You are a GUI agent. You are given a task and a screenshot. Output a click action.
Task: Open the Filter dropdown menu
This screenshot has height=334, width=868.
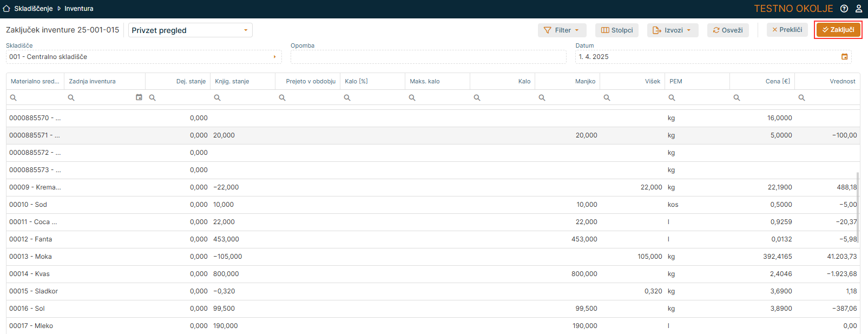click(561, 30)
